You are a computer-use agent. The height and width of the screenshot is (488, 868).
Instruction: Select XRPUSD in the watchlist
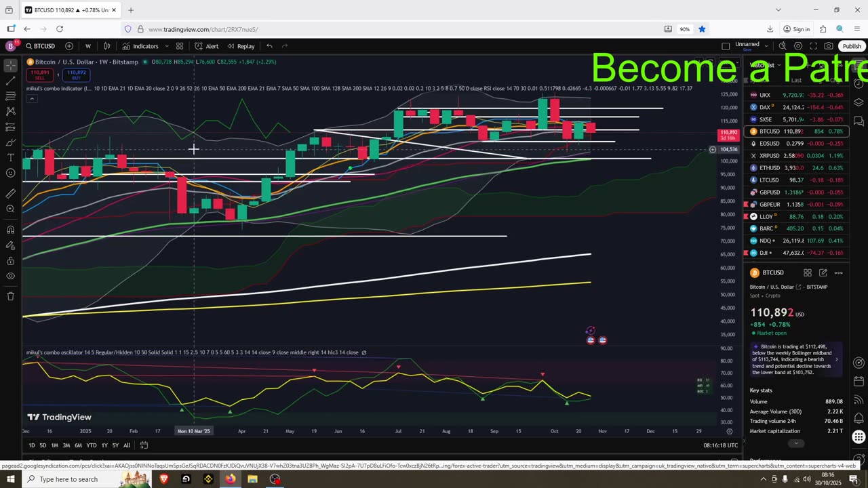point(796,156)
